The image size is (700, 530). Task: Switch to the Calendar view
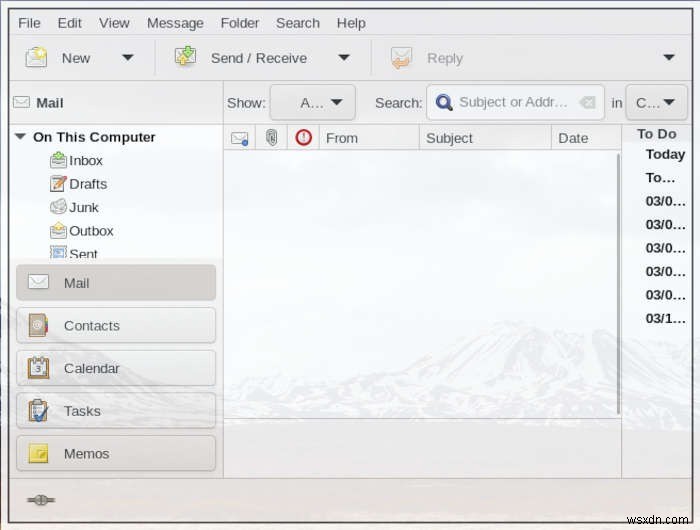point(116,368)
